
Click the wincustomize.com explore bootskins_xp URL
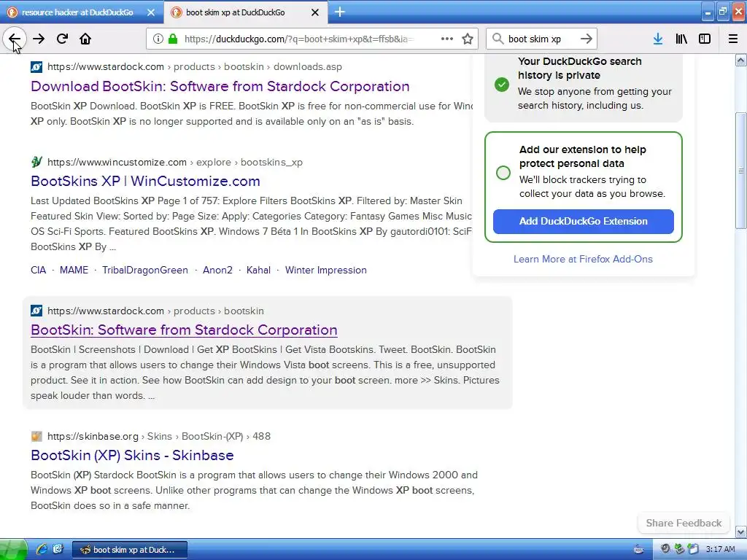(x=175, y=162)
